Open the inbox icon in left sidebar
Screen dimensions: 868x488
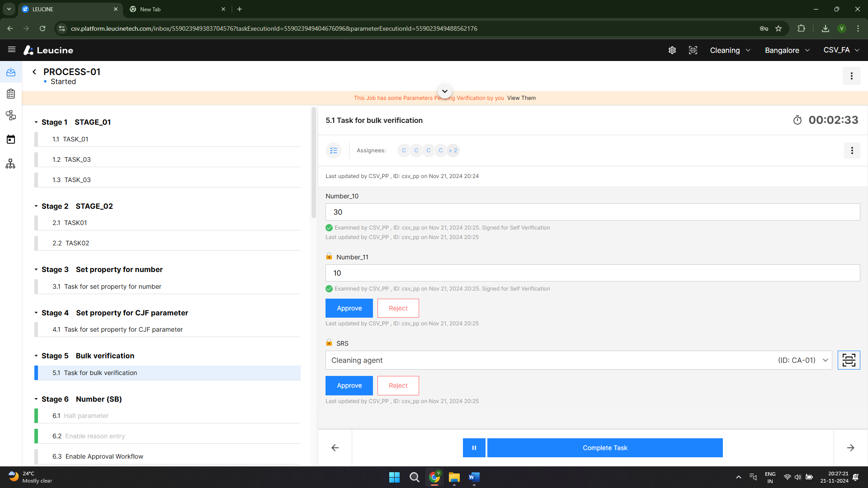coord(11,72)
